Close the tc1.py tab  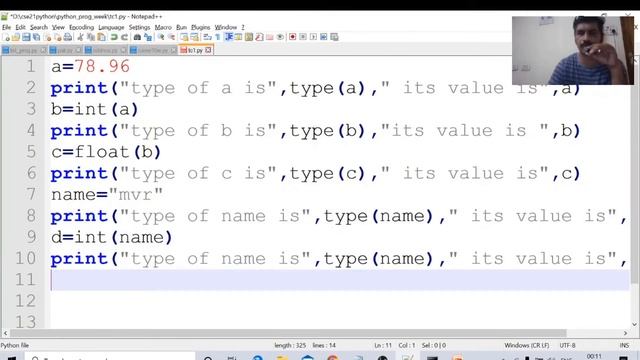208,50
